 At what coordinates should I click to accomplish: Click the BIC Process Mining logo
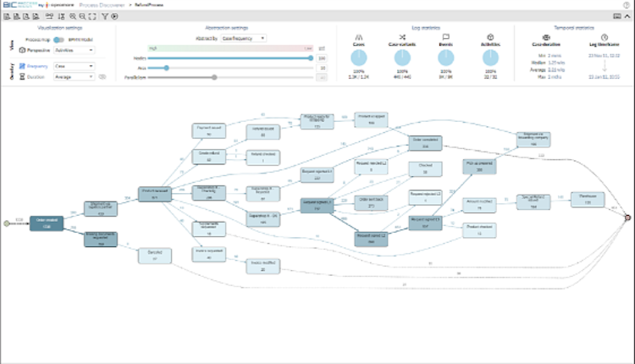point(20,5)
